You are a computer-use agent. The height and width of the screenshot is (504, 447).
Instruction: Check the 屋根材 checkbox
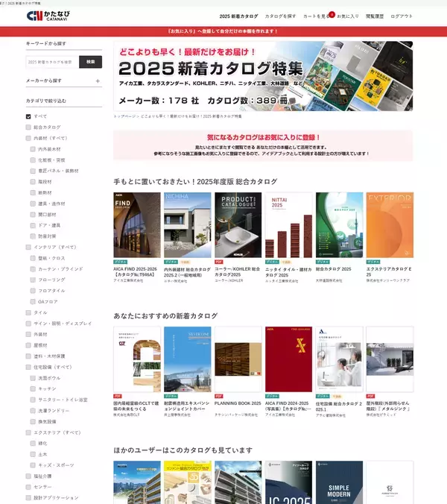tap(28, 345)
